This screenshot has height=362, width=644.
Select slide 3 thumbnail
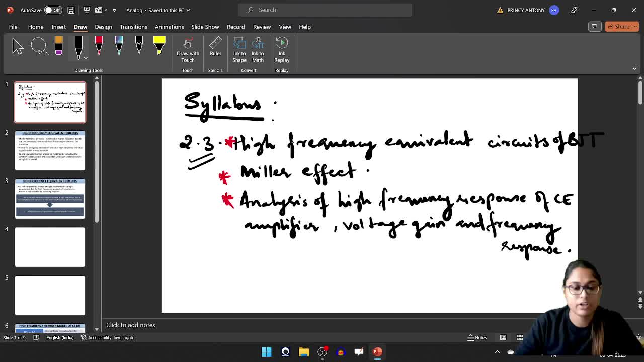(x=50, y=199)
